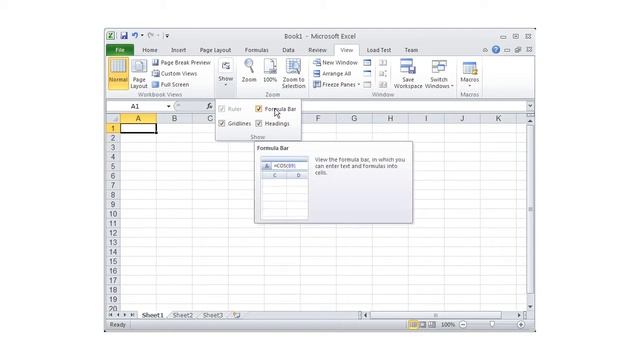Switch to the Insert tab
640x360 pixels.
(x=178, y=50)
